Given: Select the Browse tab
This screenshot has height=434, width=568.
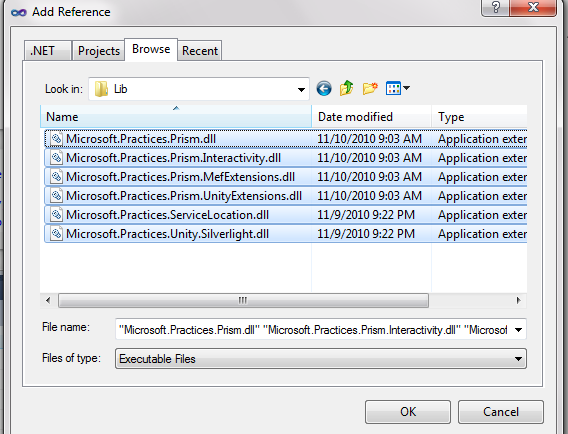Looking at the screenshot, I should click(151, 49).
